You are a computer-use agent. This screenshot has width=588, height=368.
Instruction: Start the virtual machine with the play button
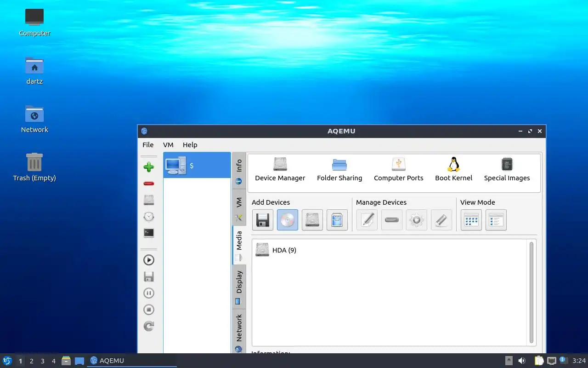click(x=148, y=260)
